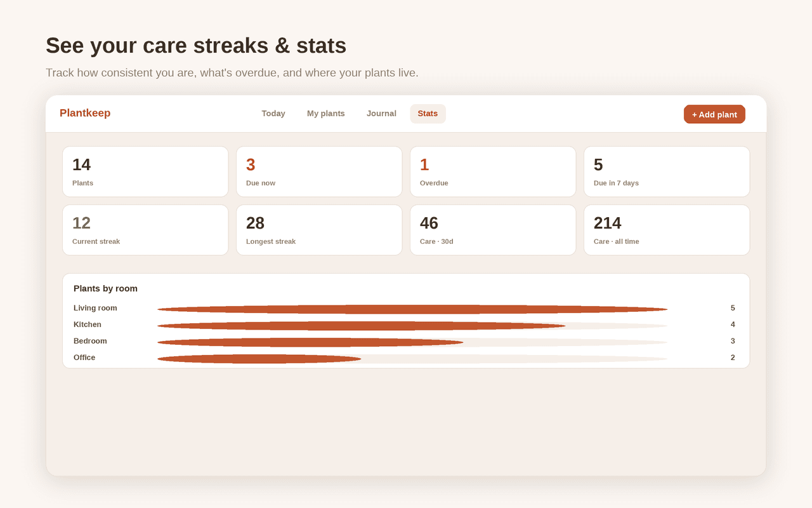Click the + Add plant button
This screenshot has width=812, height=508.
click(x=714, y=114)
